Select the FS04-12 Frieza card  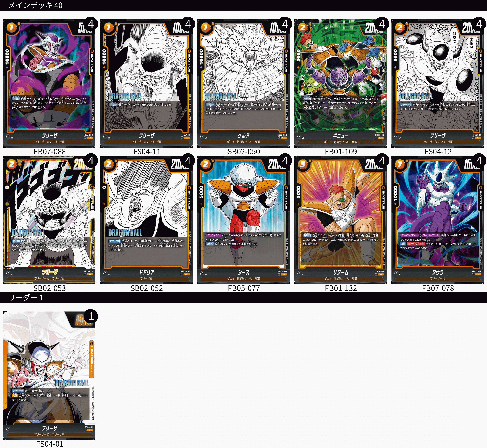pos(437,83)
